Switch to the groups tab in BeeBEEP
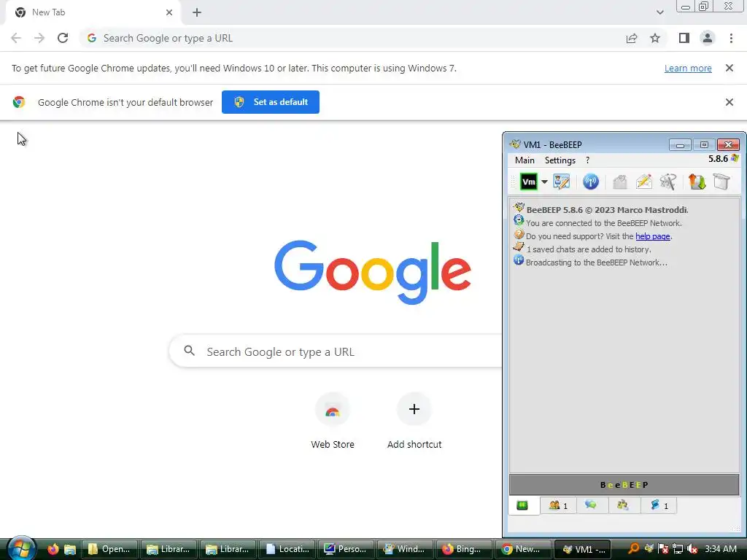 coord(623,505)
